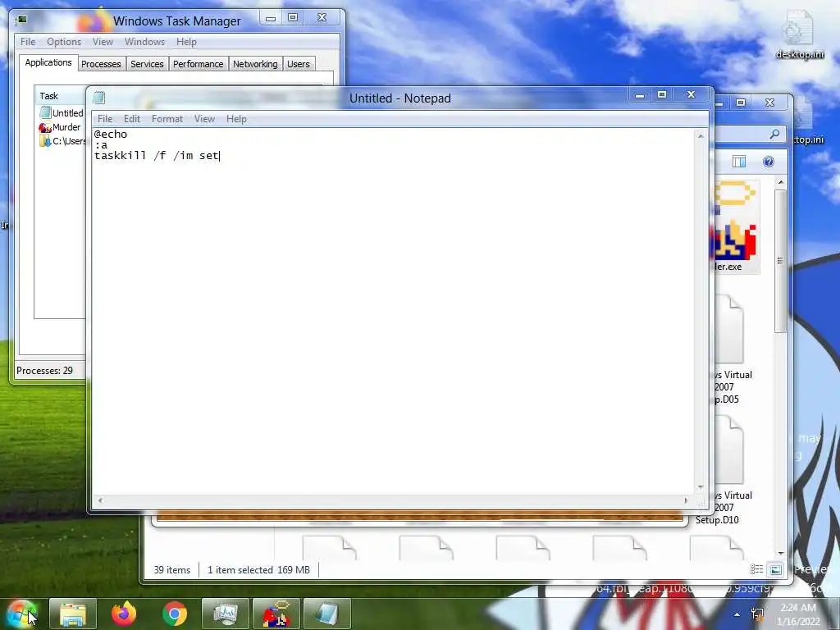Minimize the Task Manager window
Image resolution: width=840 pixels, height=630 pixels.
coord(271,18)
